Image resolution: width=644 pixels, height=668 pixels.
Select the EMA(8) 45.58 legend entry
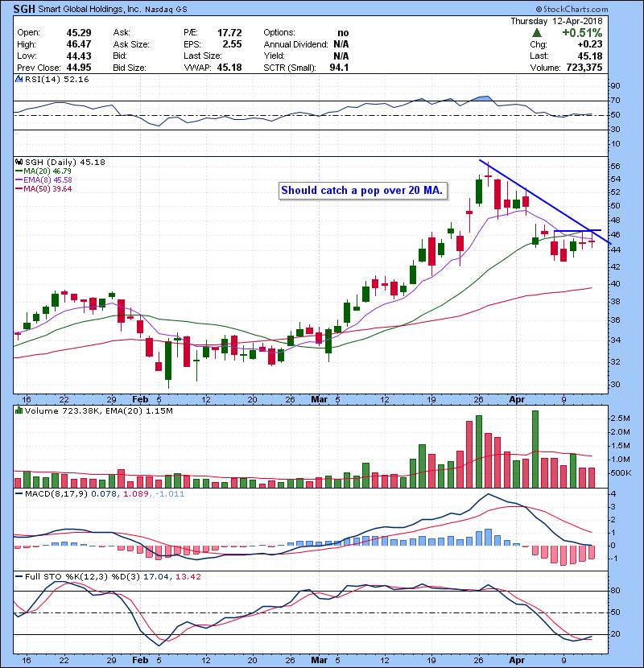tap(43, 180)
